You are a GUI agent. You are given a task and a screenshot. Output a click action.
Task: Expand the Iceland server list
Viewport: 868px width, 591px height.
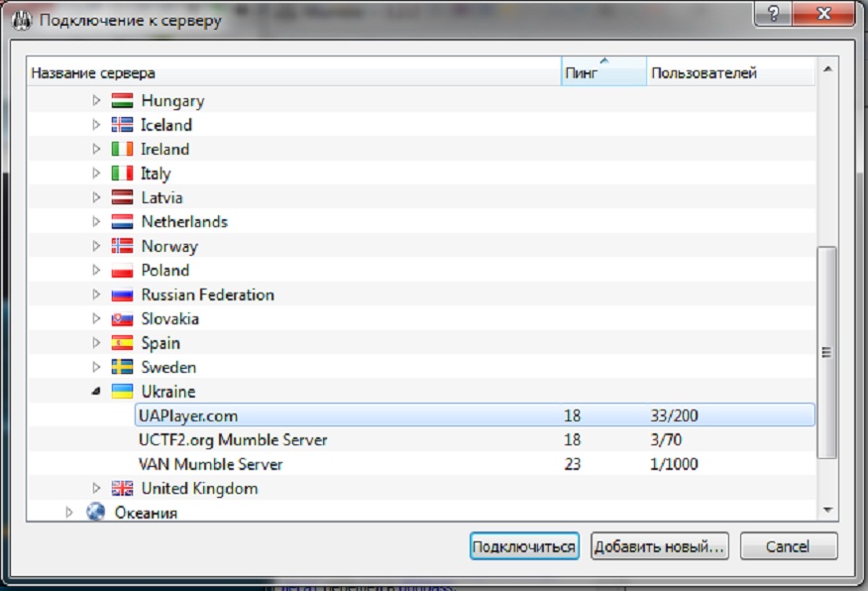point(96,125)
